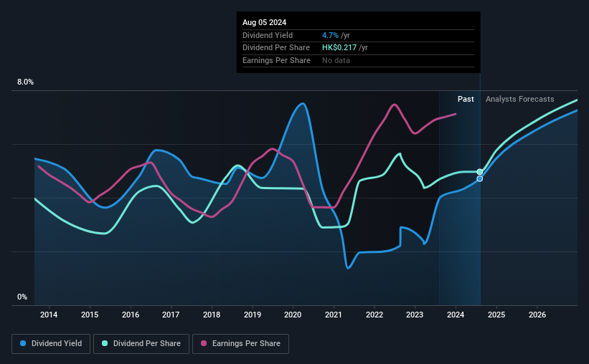Toggle the Earnings Per Share legend button

click(x=240, y=344)
